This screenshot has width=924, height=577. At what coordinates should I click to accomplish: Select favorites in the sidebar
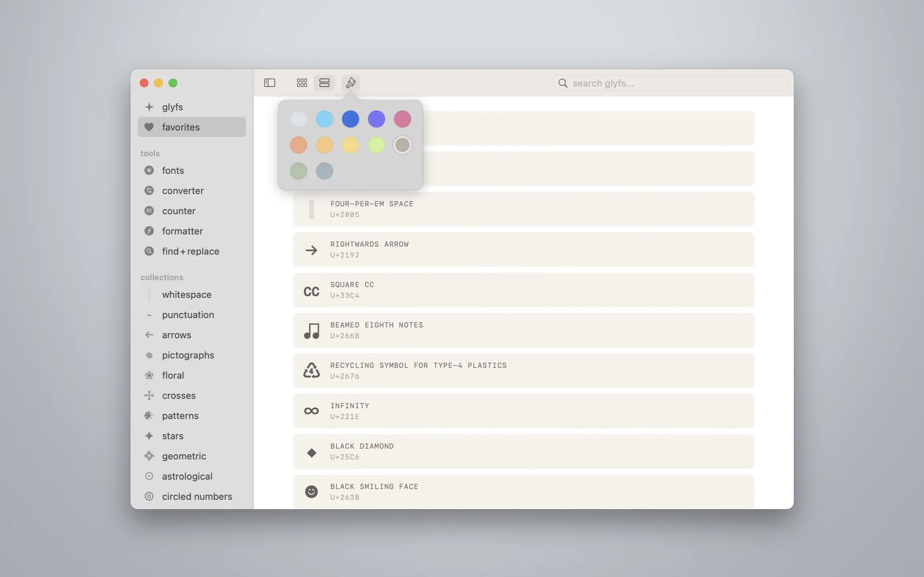[x=180, y=127]
